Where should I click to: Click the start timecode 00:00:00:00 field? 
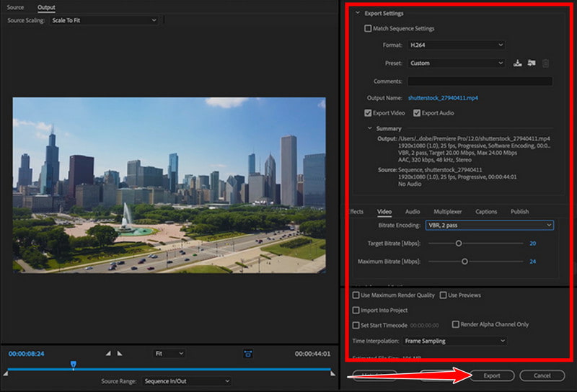(424, 326)
